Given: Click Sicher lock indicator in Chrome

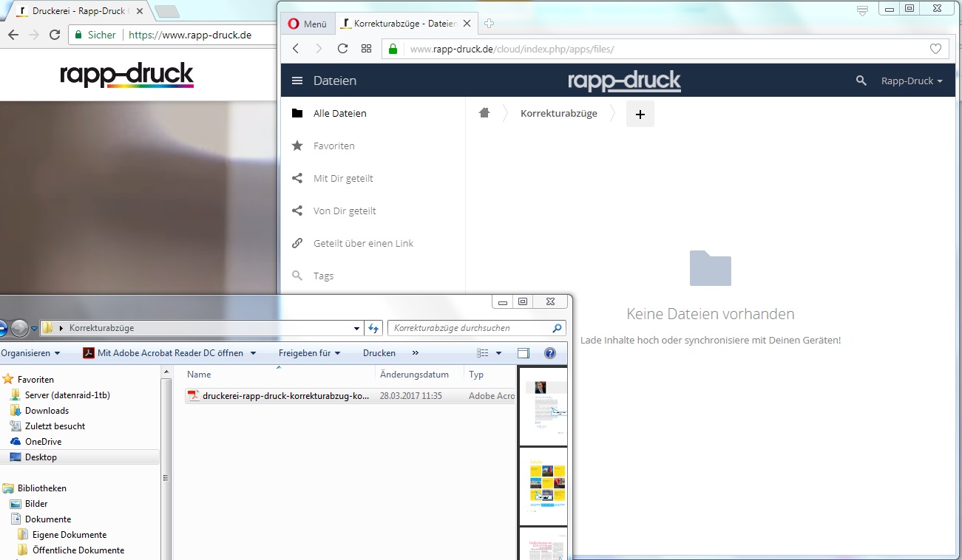Looking at the screenshot, I should click(95, 35).
